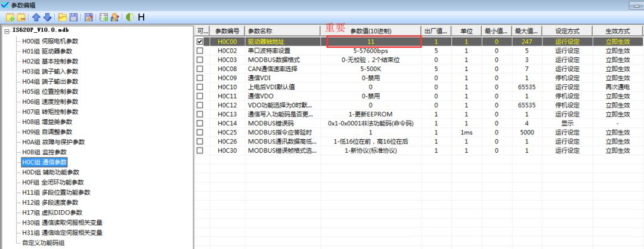Viewport: 644px width, 249px height.
Task: Click the blue down arrow toolbar icon
Action: [47, 17]
